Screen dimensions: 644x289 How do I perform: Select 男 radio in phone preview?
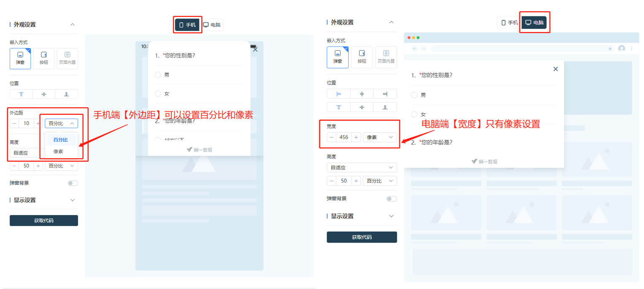tap(158, 75)
